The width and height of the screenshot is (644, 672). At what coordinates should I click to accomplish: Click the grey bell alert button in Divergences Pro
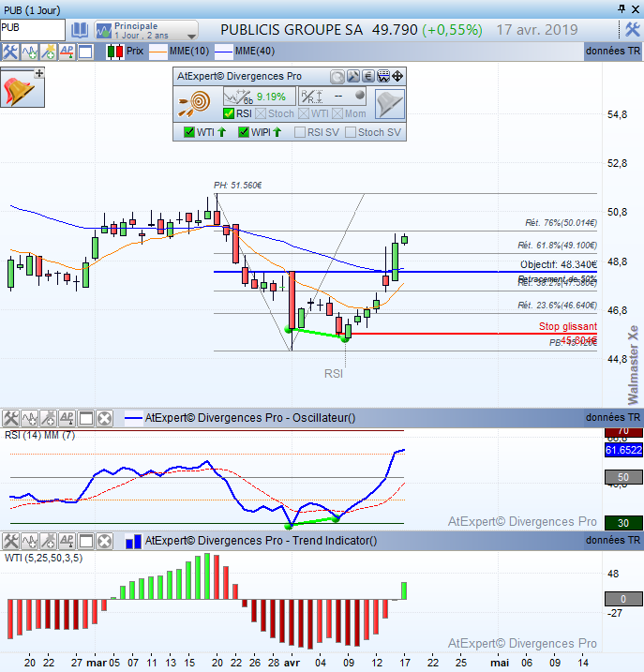click(390, 104)
